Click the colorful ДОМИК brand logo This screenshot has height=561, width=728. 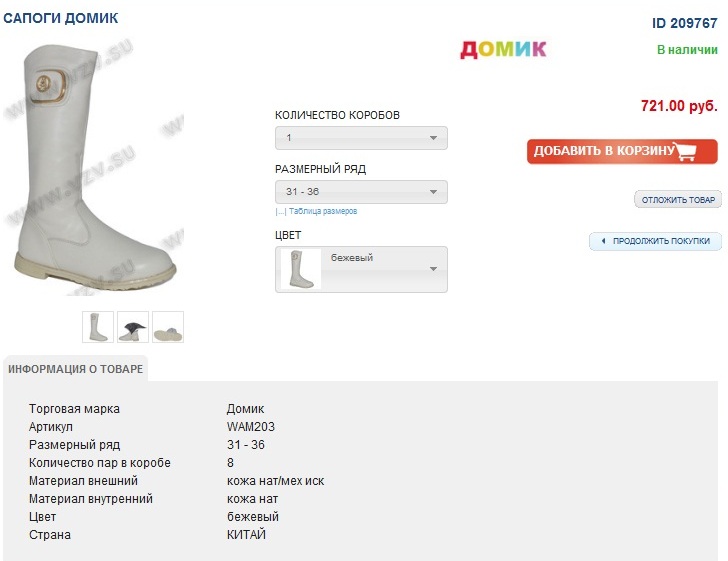pos(503,49)
